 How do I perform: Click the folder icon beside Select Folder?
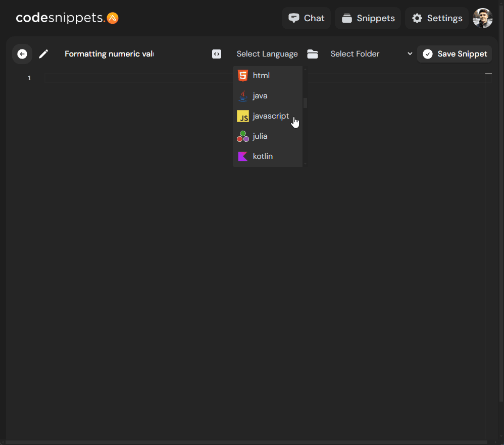coord(313,54)
